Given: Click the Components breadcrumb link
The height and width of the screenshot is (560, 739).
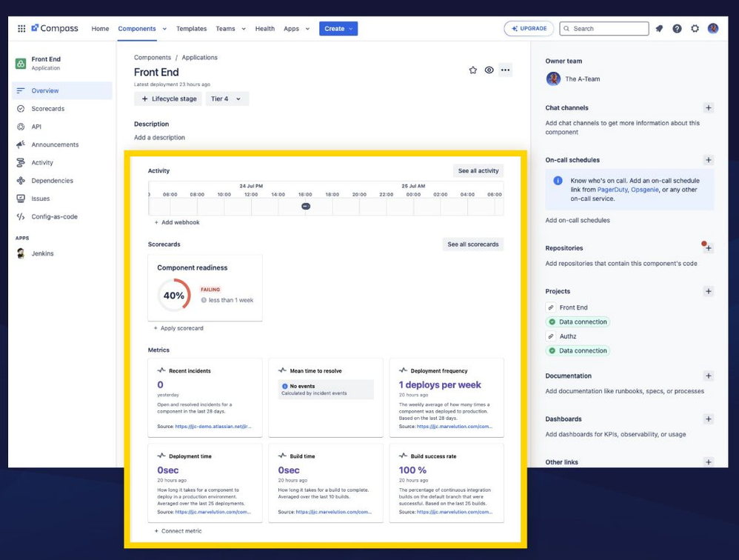Looking at the screenshot, I should 153,58.
